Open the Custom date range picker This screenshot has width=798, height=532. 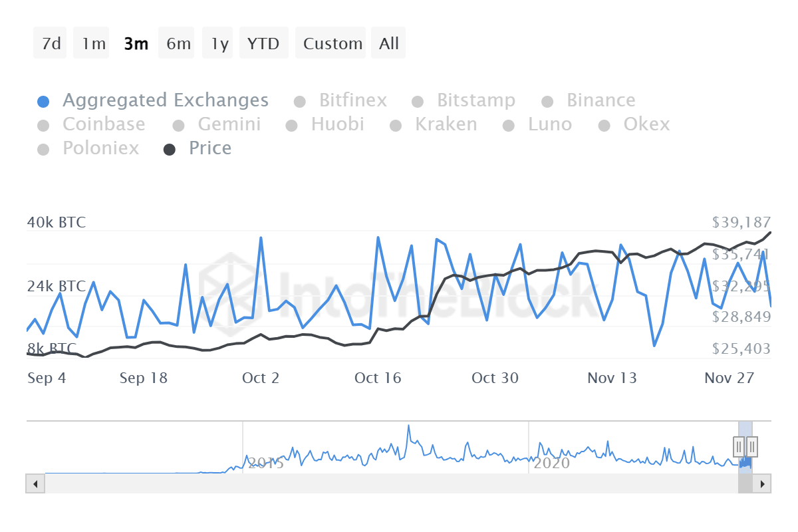point(332,44)
